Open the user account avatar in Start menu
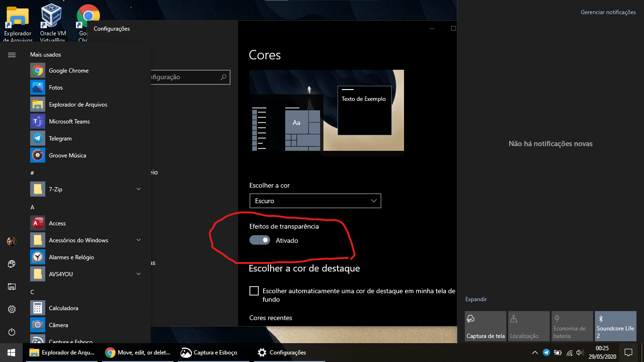This screenshot has width=644, height=362. pos(12,241)
